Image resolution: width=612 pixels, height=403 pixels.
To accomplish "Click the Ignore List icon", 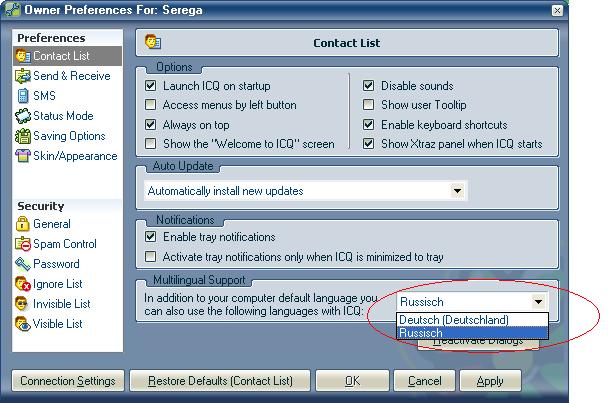I will 23,284.
